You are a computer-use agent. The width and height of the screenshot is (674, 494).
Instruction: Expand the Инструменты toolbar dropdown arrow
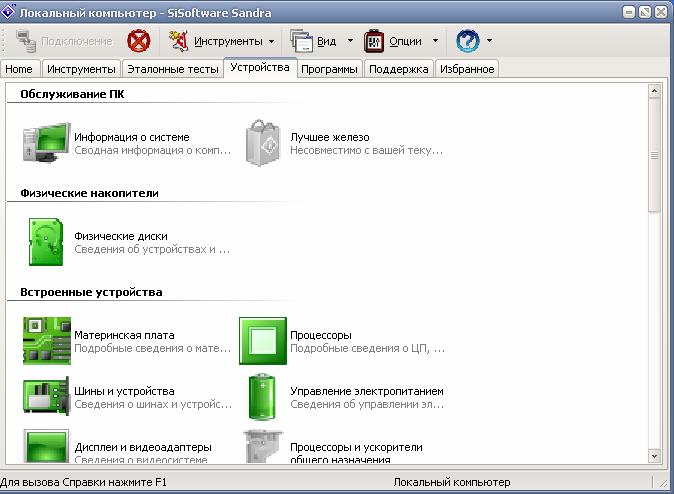[272, 42]
